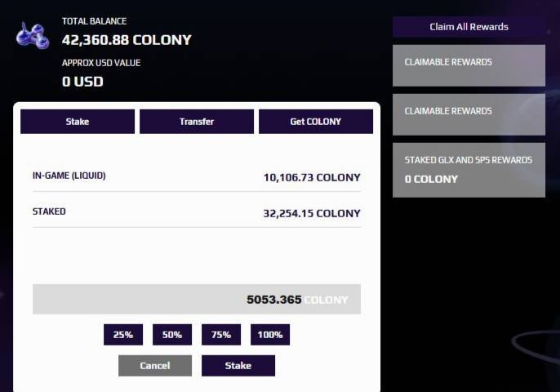
Task: Choose the 75% amount button
Action: pyautogui.click(x=221, y=335)
